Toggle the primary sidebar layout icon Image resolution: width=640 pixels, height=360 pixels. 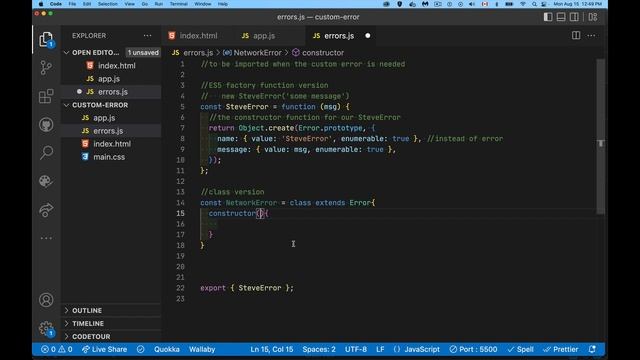point(548,17)
